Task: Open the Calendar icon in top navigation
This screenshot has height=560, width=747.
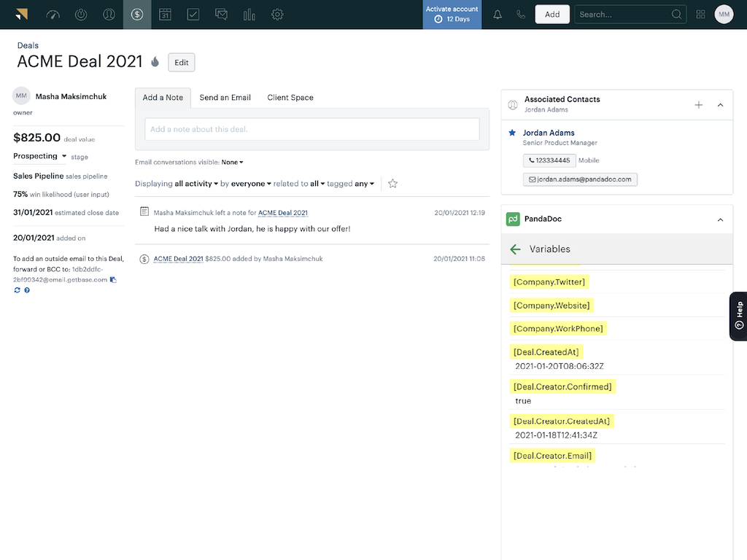Action: coord(165,15)
